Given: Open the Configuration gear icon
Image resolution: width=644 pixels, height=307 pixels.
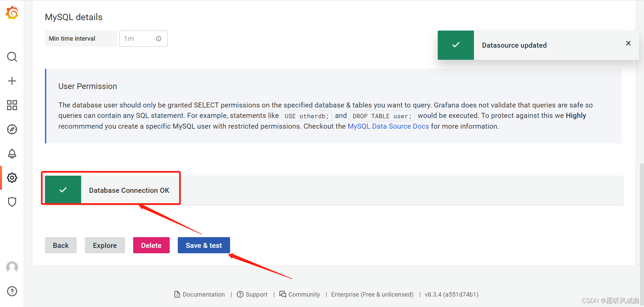Looking at the screenshot, I should point(12,178).
